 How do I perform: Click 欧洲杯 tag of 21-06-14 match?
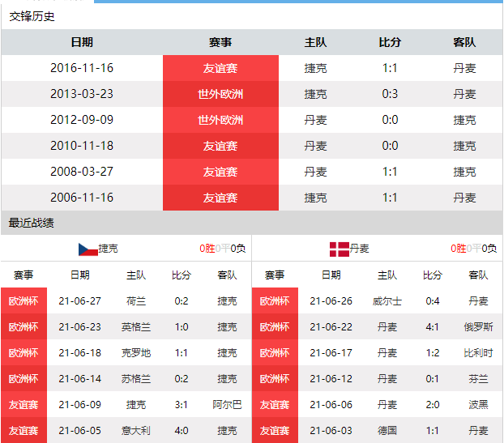23,378
